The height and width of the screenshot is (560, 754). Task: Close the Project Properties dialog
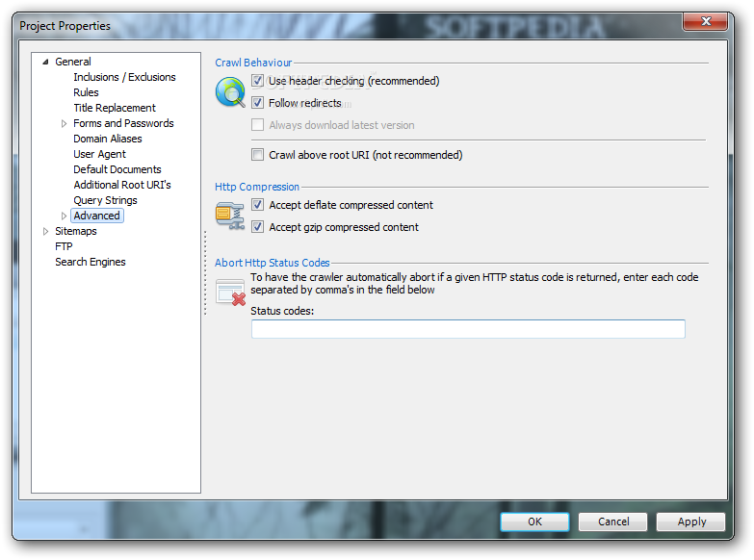click(706, 21)
